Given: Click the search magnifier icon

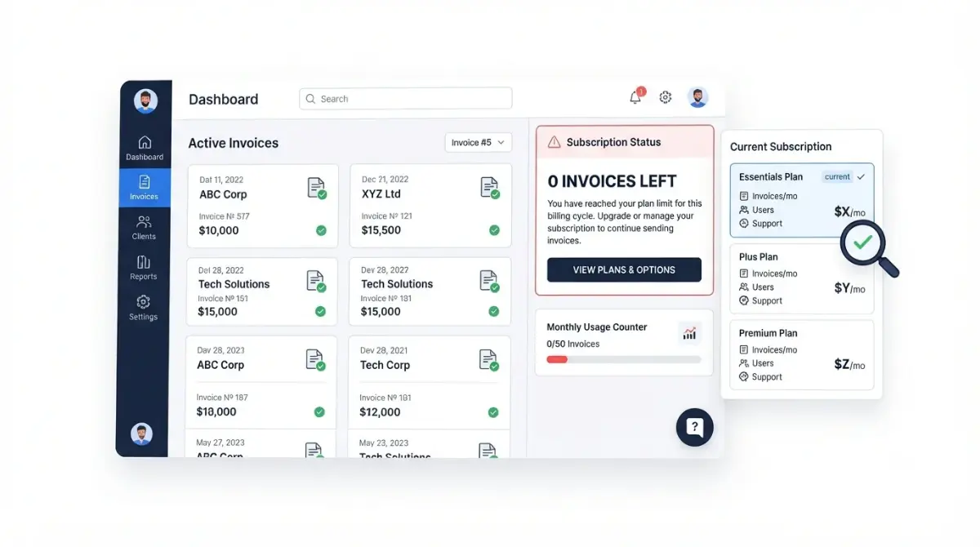Looking at the screenshot, I should pyautogui.click(x=310, y=99).
